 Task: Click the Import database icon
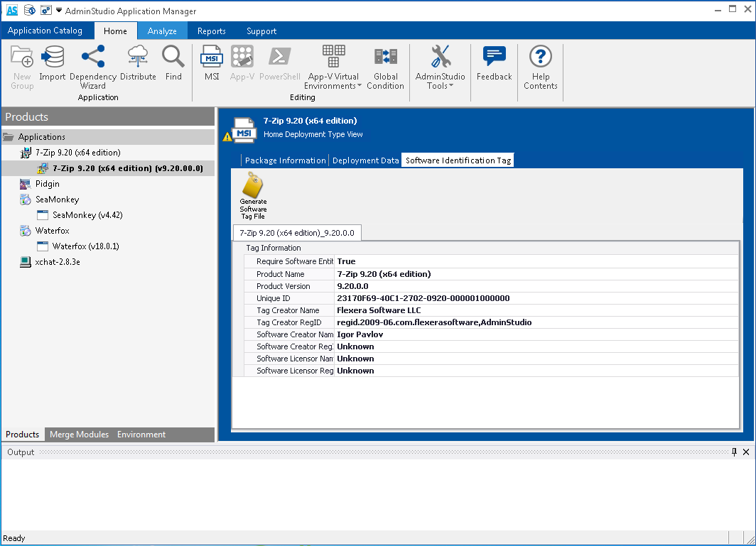pos(52,63)
